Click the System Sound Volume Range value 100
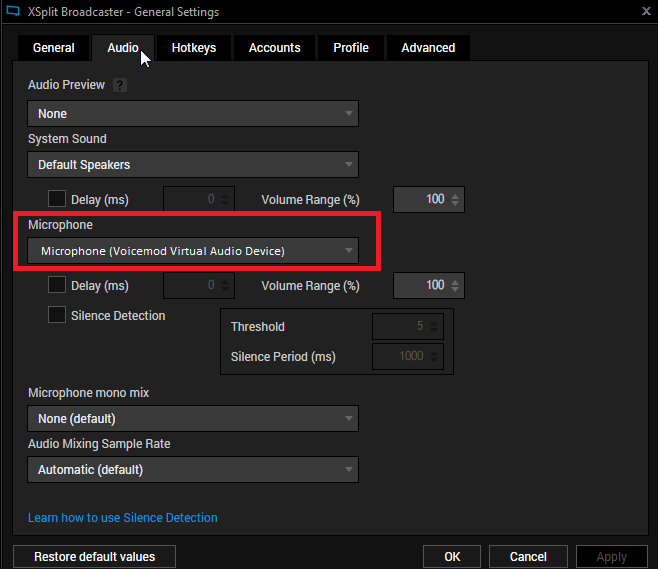Viewport: 658px width, 569px height. (435, 199)
